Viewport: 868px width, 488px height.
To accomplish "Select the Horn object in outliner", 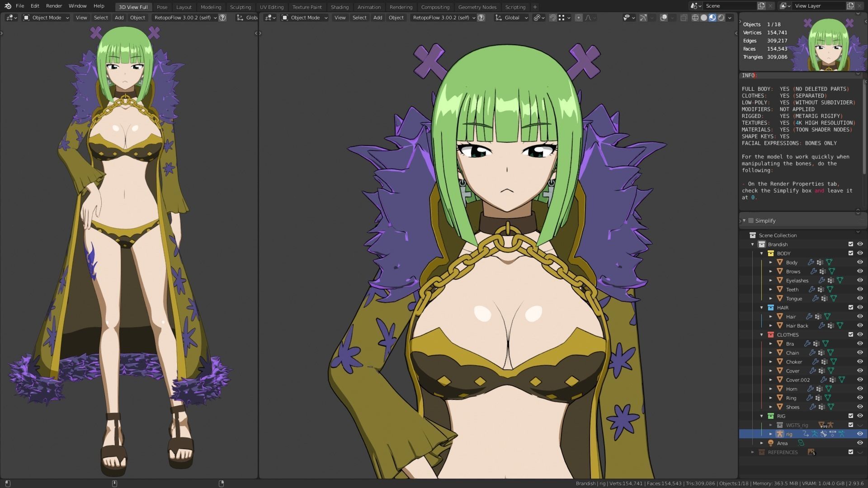I will click(791, 389).
